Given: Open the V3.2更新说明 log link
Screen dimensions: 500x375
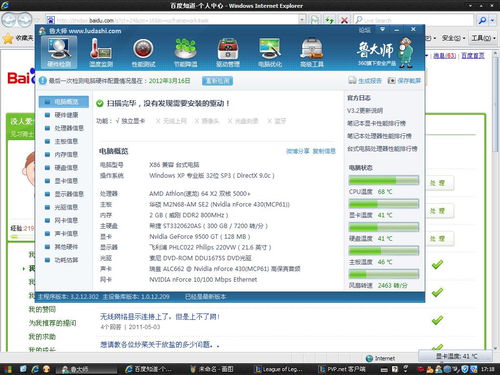Looking at the screenshot, I should pos(365,111).
